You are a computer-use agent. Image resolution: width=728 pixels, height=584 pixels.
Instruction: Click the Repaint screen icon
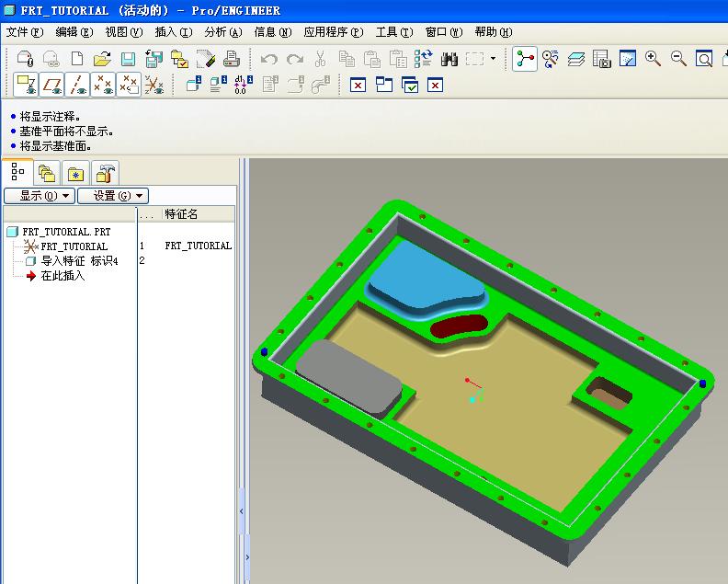point(627,59)
